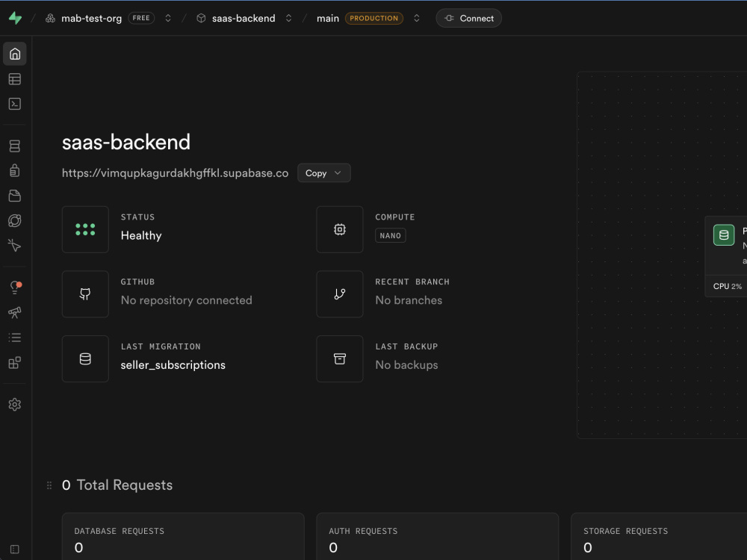This screenshot has height=560, width=747.
Task: Select the main branch breadcrumb
Action: coord(328,18)
